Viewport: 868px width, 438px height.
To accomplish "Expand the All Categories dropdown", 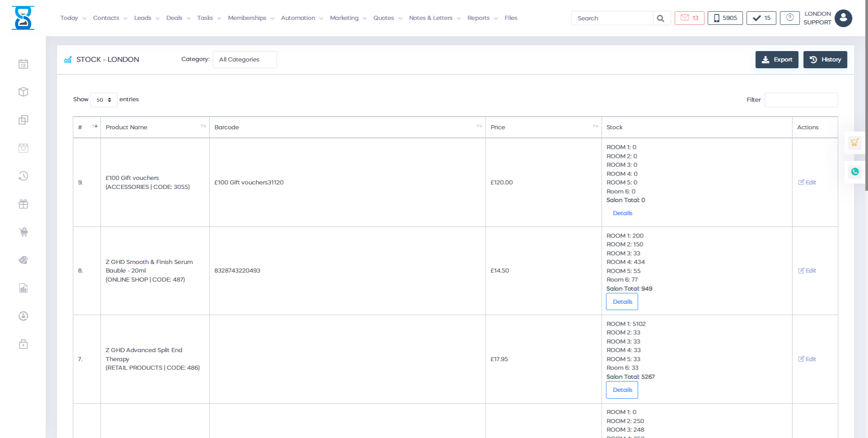I will click(x=245, y=60).
